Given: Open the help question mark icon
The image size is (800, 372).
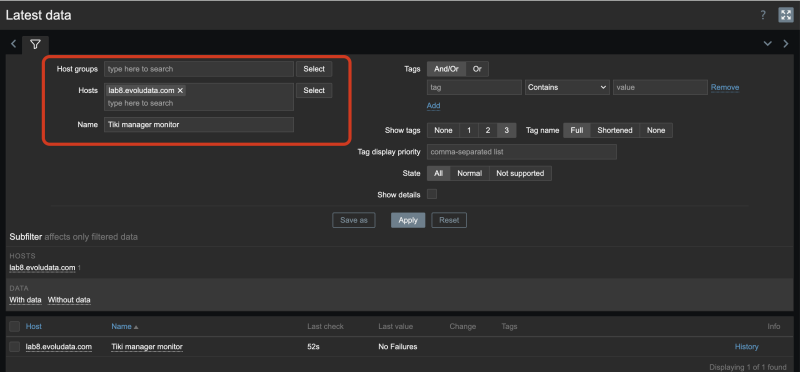Looking at the screenshot, I should 763,15.
